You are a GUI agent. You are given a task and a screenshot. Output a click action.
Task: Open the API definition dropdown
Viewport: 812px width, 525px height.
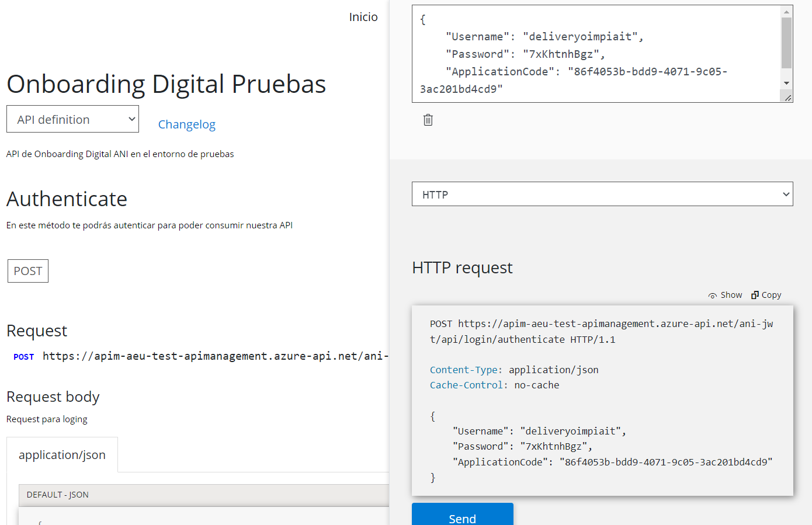[72, 119]
